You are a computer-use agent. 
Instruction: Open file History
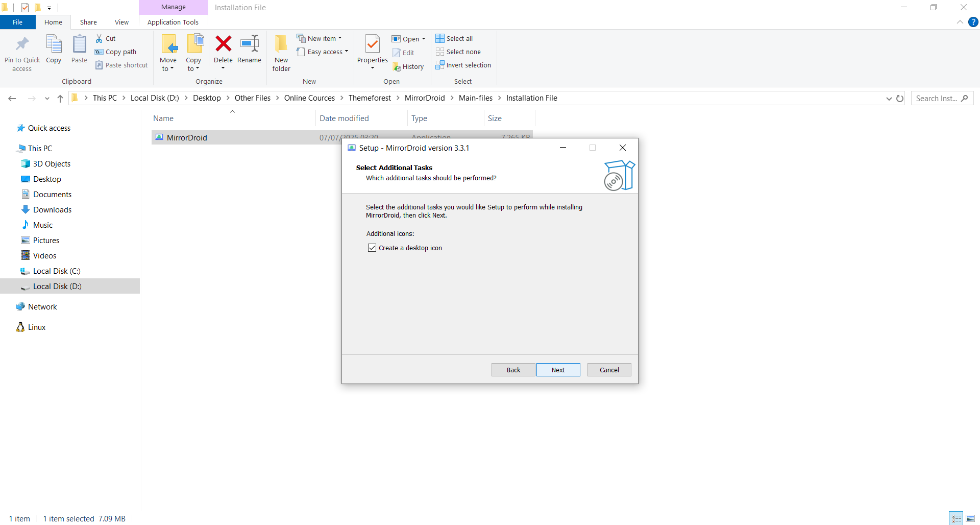[x=408, y=66]
